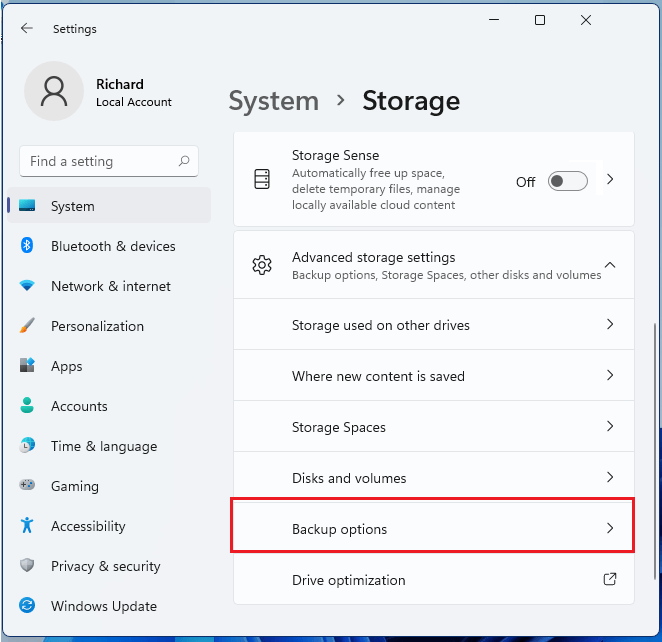
Task: Turn on the Storage Sense toggle
Action: point(567,181)
